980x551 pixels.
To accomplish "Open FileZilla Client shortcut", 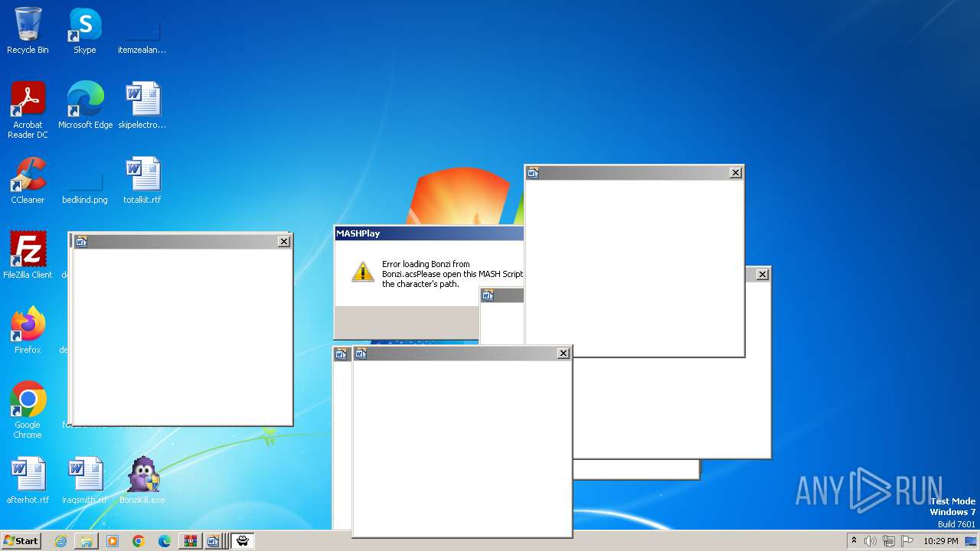I will click(28, 256).
